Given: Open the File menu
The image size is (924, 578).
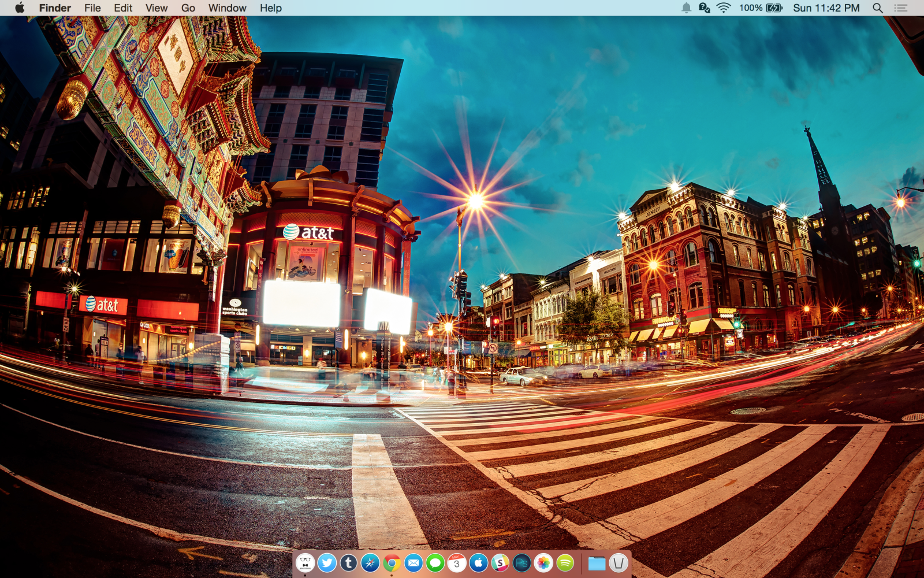Looking at the screenshot, I should 92,8.
